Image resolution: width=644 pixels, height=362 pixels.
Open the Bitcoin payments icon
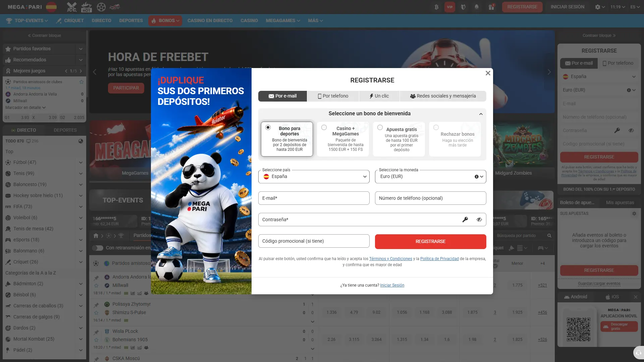click(436, 7)
